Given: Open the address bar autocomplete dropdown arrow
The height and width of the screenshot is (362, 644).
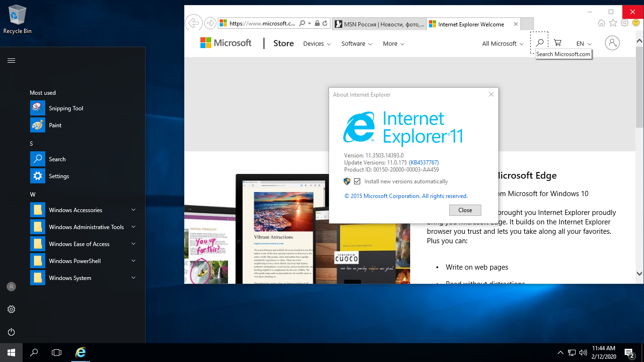Looking at the screenshot, I should [309, 23].
